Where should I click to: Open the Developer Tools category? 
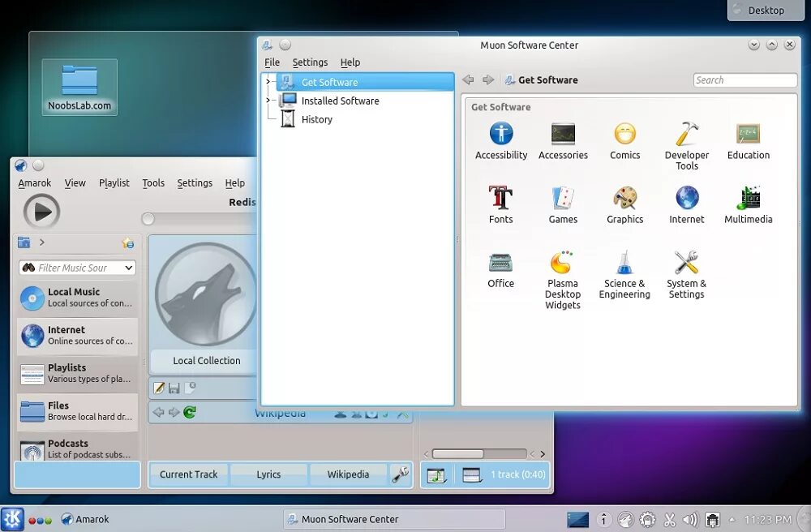(686, 146)
